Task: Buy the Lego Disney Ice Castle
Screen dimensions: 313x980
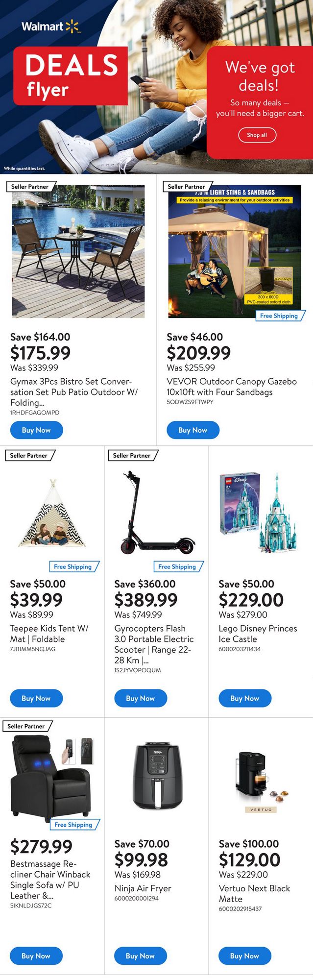Action: point(244,698)
